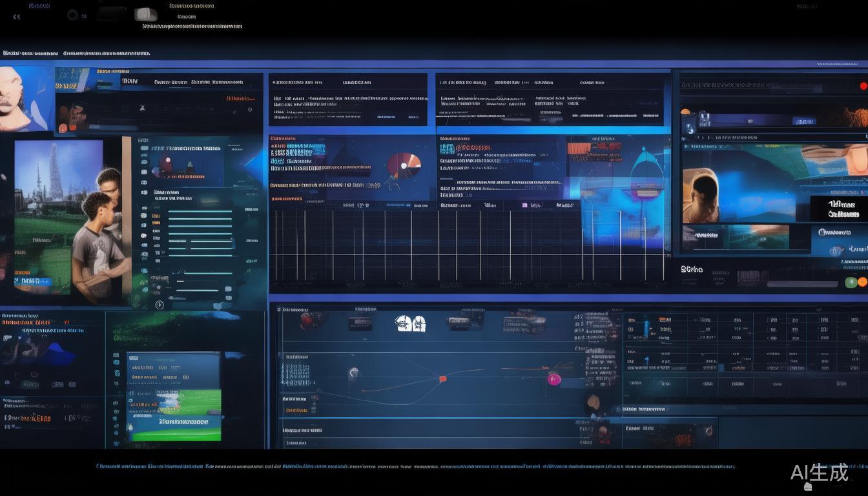Select the second text item in the left breadcrumb bar
This screenshot has height=496, width=868.
(107, 53)
